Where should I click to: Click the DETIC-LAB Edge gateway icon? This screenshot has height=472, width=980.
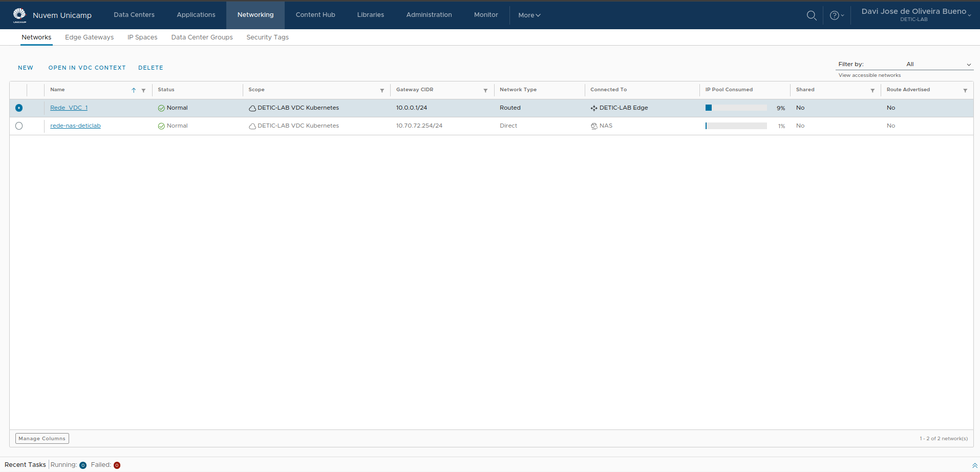pyautogui.click(x=594, y=108)
